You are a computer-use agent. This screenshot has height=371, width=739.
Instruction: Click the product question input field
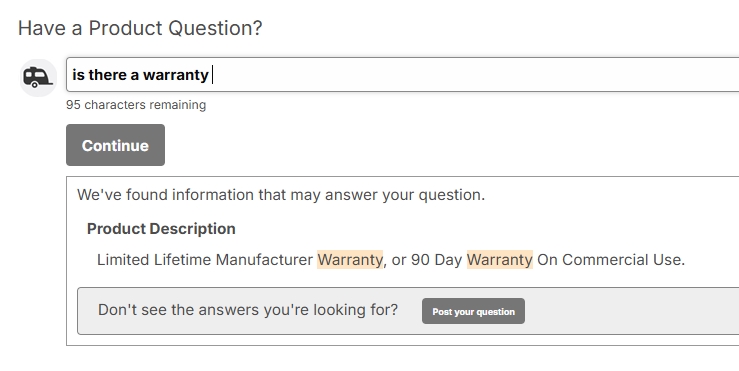(x=402, y=74)
